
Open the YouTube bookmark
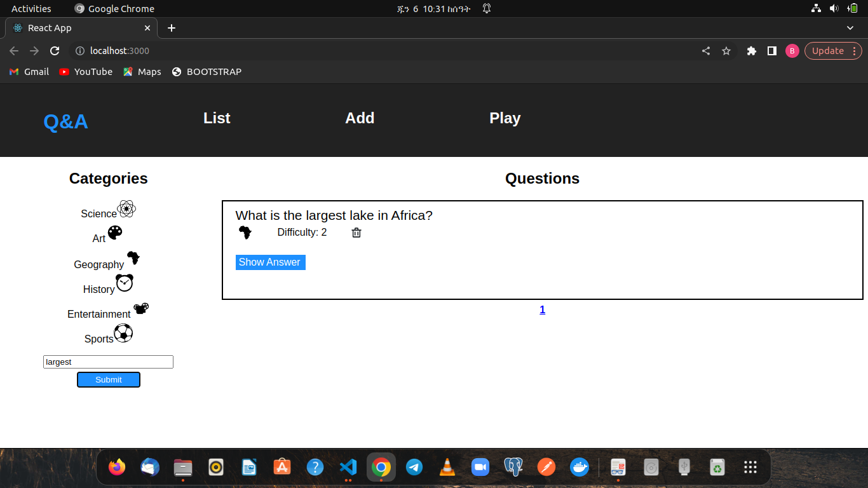(x=85, y=72)
